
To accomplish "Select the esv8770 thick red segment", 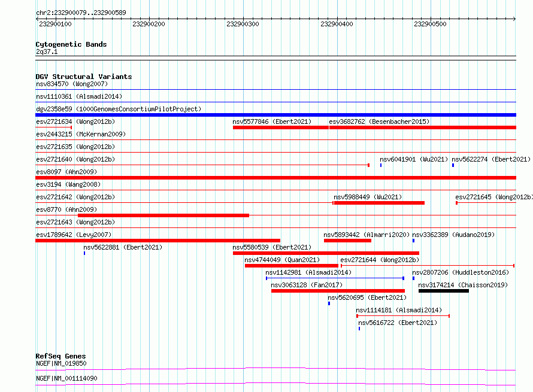I will [163, 215].
